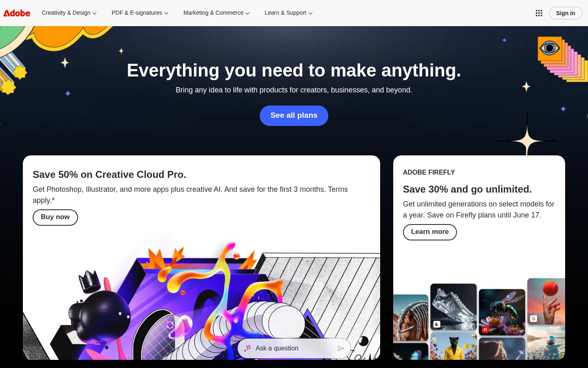Open the crystal sneaker Firefly thumbnail
The image size is (588, 368).
coord(453,307)
